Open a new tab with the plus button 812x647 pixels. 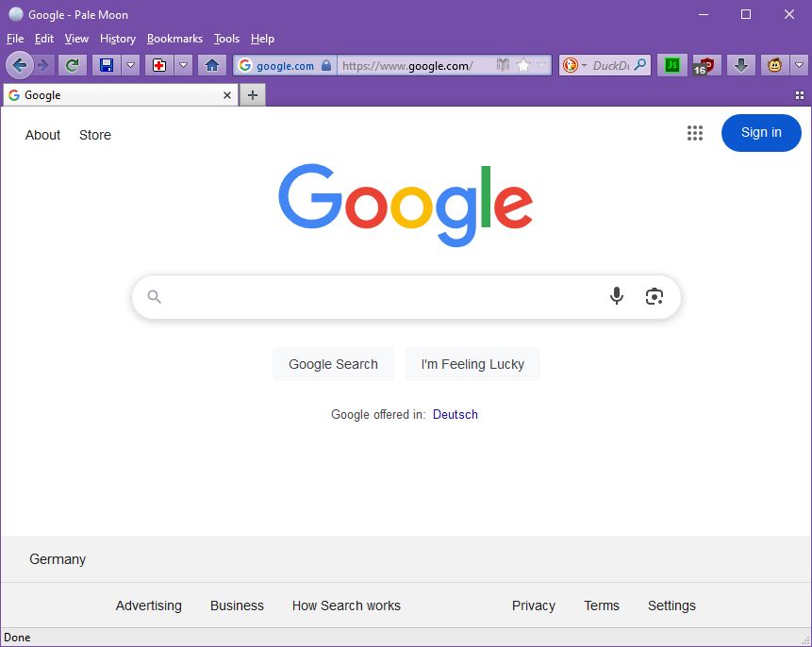(253, 95)
